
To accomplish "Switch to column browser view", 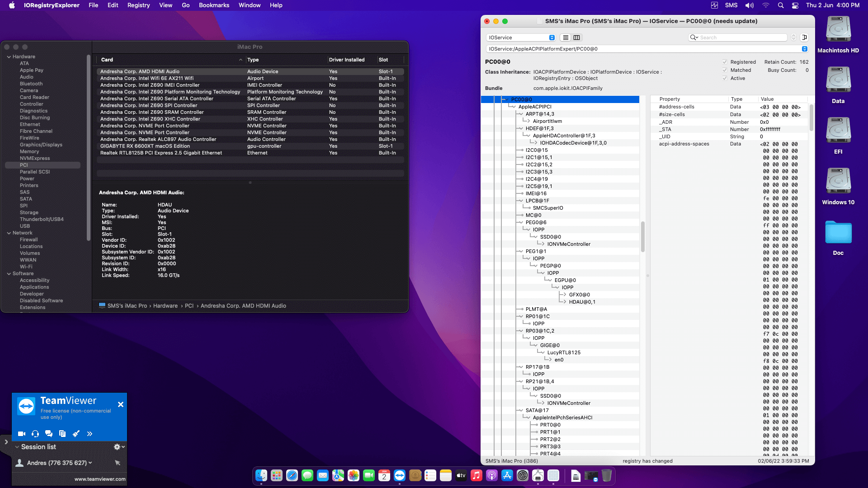I will point(576,38).
